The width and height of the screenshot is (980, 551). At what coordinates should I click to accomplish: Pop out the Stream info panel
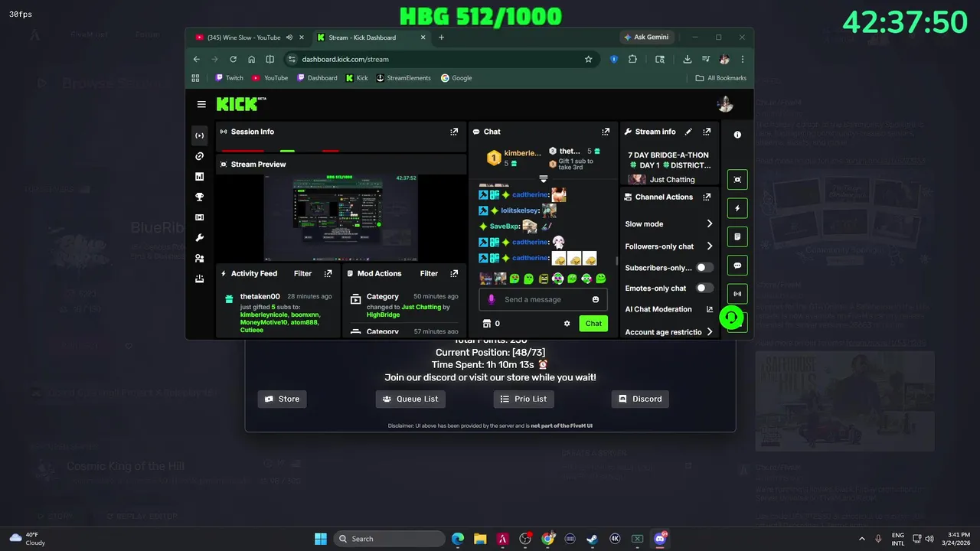click(x=707, y=132)
